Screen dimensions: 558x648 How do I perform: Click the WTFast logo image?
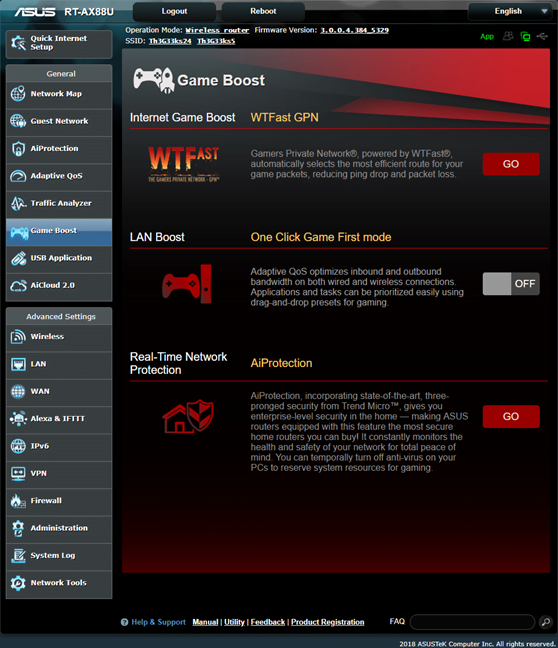[x=184, y=164]
